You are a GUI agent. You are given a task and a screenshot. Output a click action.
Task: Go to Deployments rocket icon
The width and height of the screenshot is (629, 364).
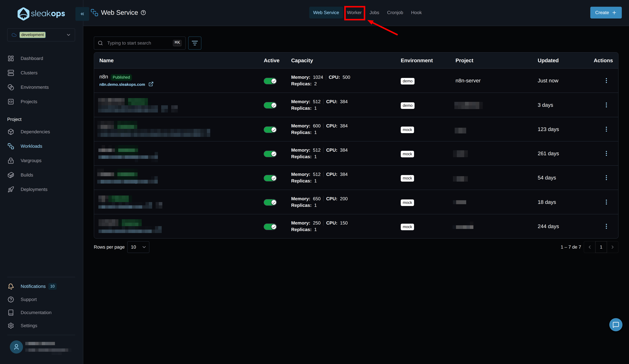tap(11, 189)
